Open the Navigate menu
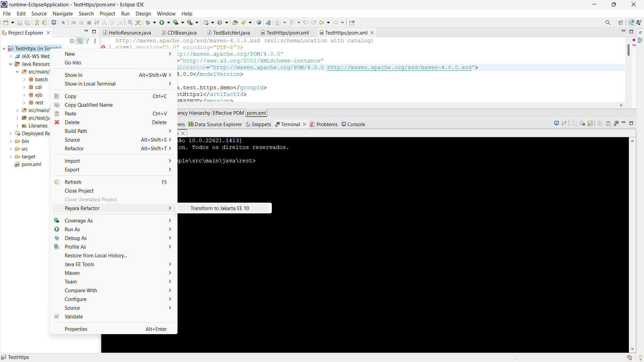The width and height of the screenshot is (644, 362). click(x=62, y=14)
